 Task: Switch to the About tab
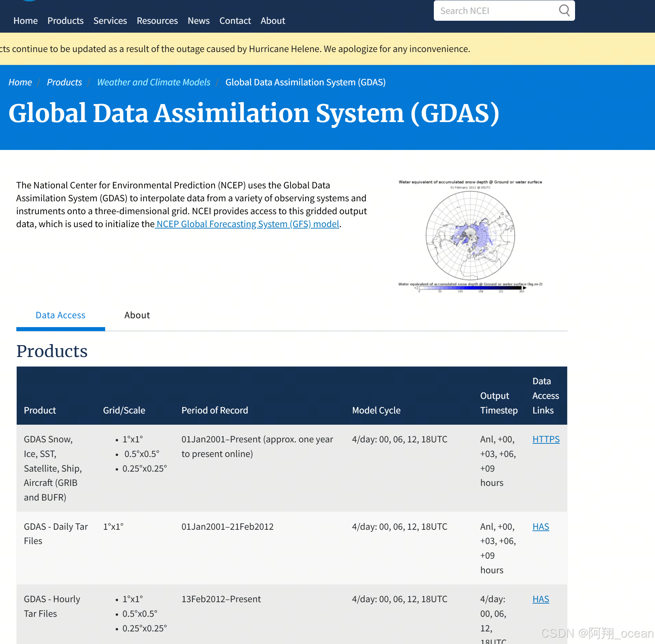click(137, 315)
